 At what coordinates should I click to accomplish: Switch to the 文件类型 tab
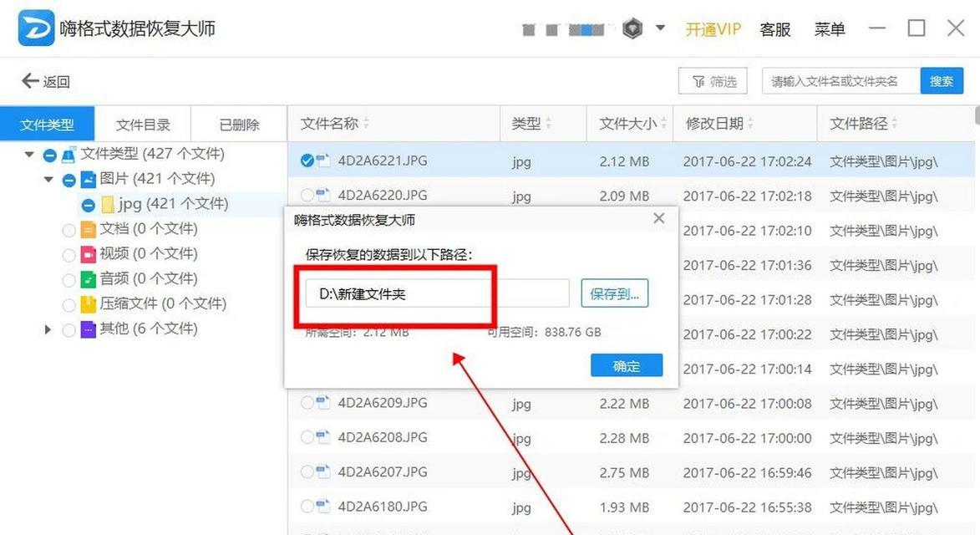tap(48, 124)
